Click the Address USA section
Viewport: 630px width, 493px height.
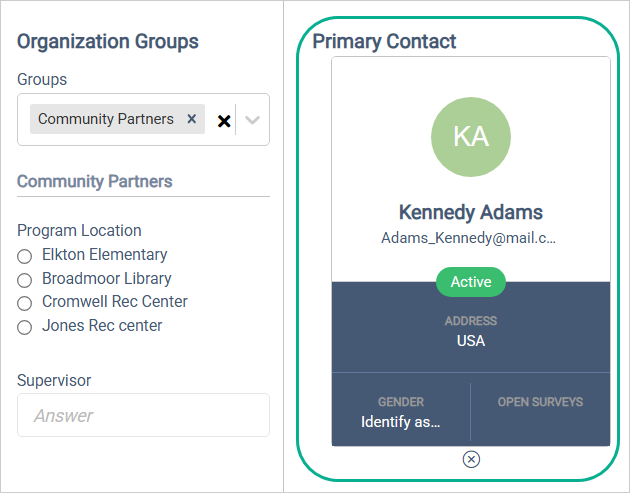pos(471,332)
